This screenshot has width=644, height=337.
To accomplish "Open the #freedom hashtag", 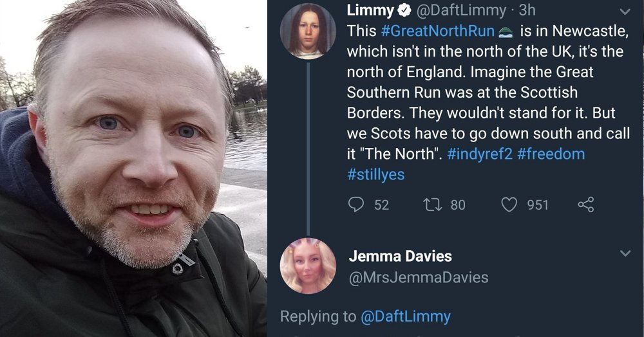I will click(551, 154).
